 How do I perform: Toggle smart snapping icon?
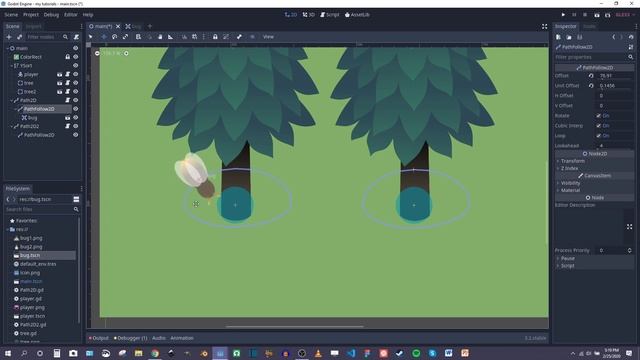pos(184,37)
